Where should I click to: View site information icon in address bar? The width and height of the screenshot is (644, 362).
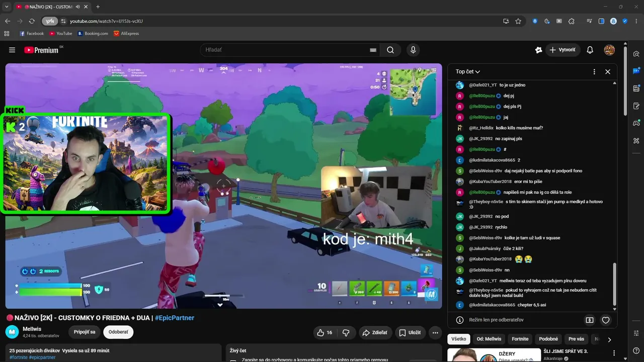tap(63, 21)
